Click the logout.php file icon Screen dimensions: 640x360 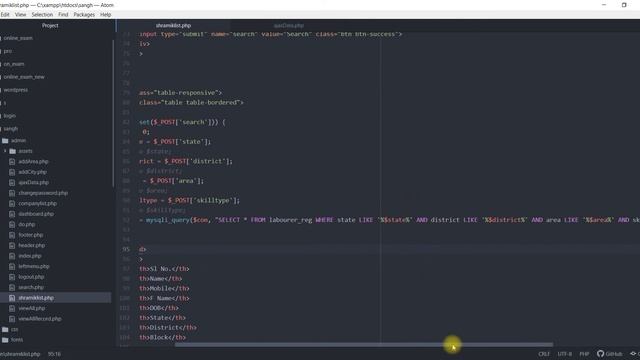pos(12,277)
